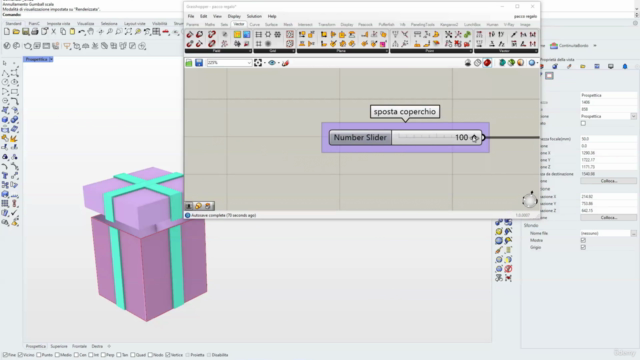
Task: Click the red preview selected icon in Grasshopper
Action: pyautogui.click(x=487, y=63)
